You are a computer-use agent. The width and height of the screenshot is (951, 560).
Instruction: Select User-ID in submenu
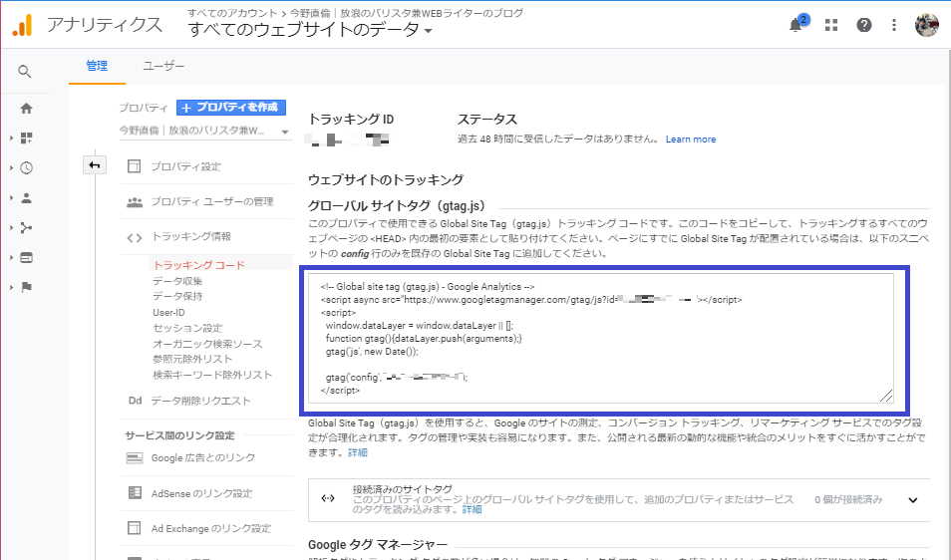[168, 312]
